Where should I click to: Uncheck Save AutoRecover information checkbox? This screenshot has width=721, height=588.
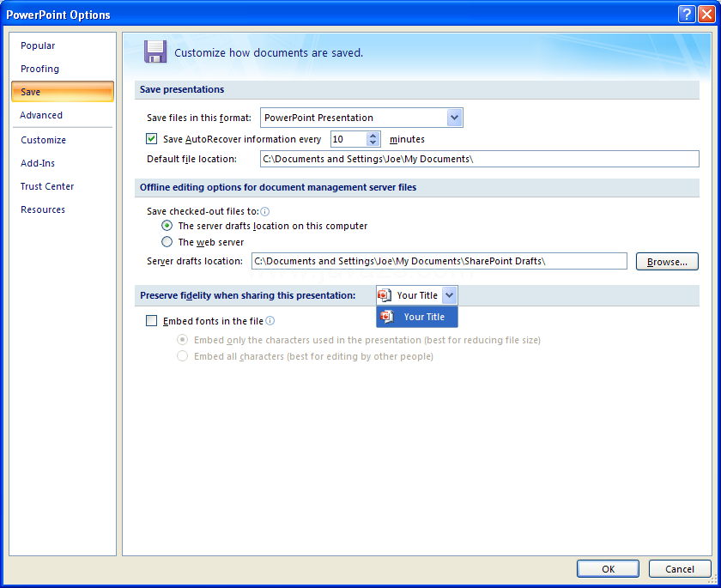(151, 139)
